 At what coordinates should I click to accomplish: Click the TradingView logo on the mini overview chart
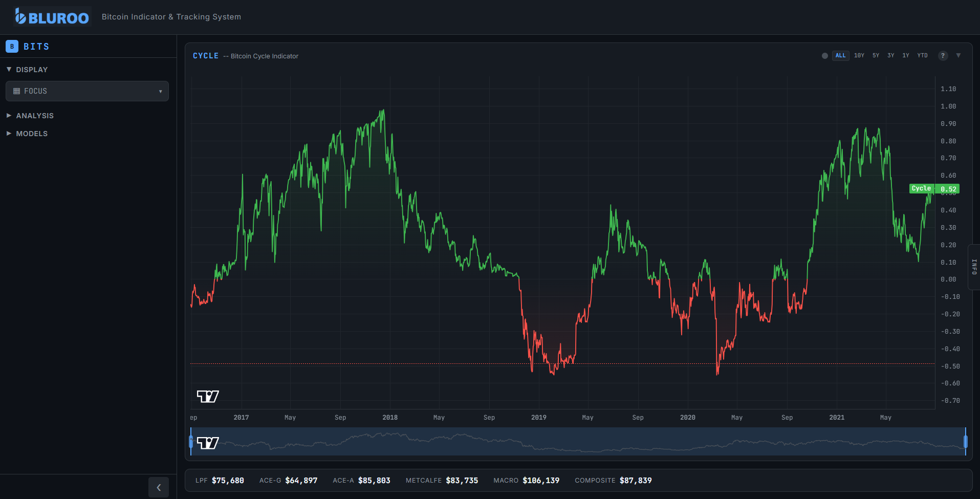(208, 442)
